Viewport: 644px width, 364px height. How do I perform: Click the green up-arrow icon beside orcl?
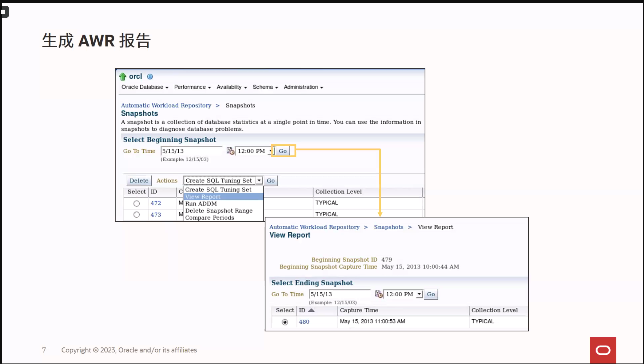tap(123, 77)
